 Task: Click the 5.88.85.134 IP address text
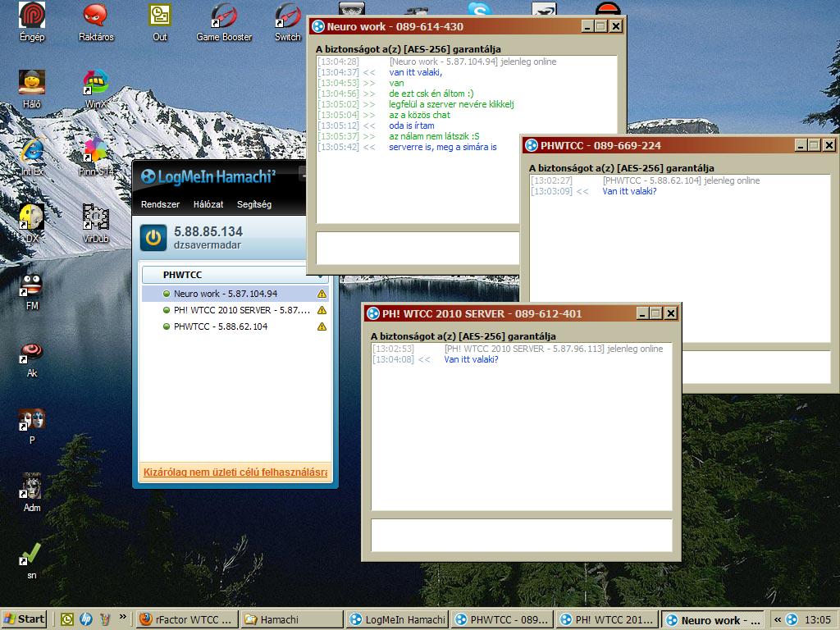[x=208, y=231]
